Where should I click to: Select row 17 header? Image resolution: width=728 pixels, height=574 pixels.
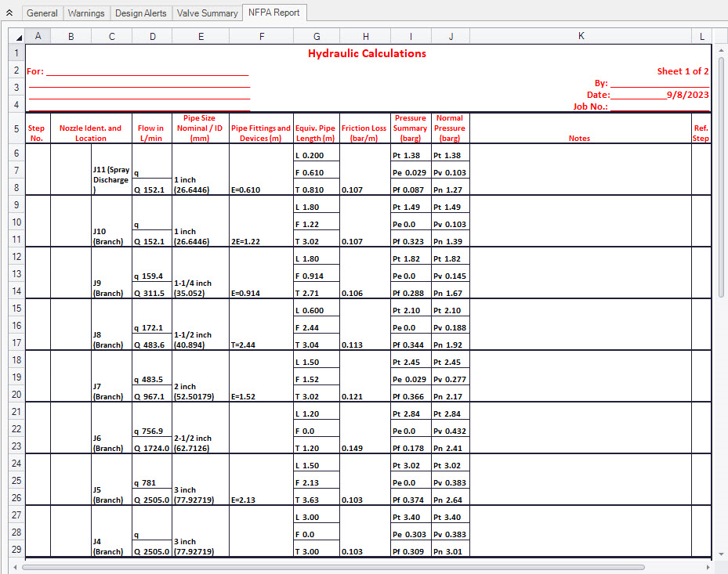[16, 343]
